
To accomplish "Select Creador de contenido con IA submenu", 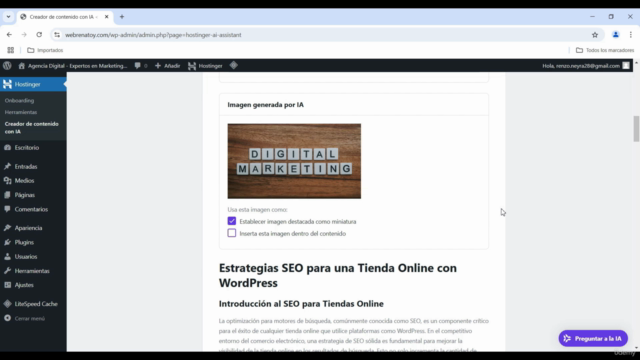I will pyautogui.click(x=31, y=128).
